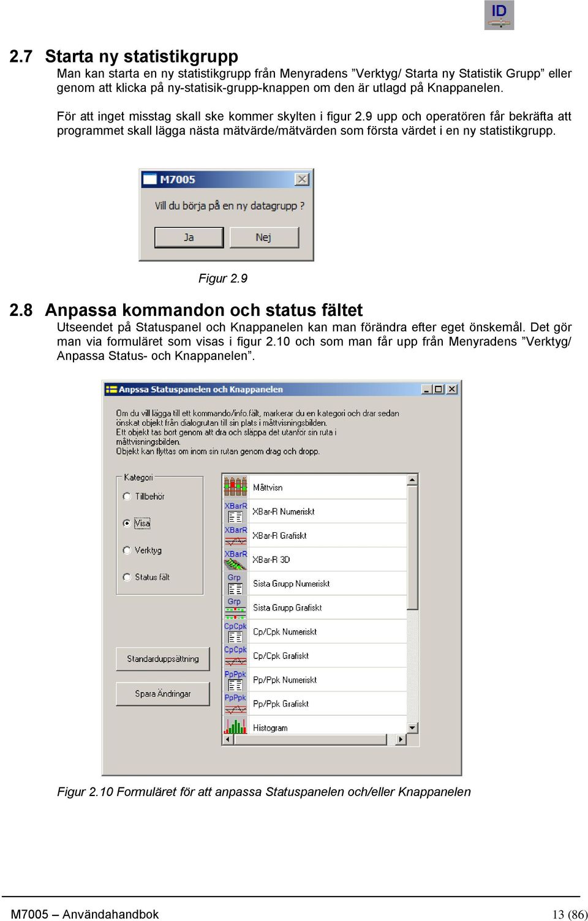This screenshot has height=921, width=588.
Task: Click the Ja button in M7005 dialog
Action: 189,238
